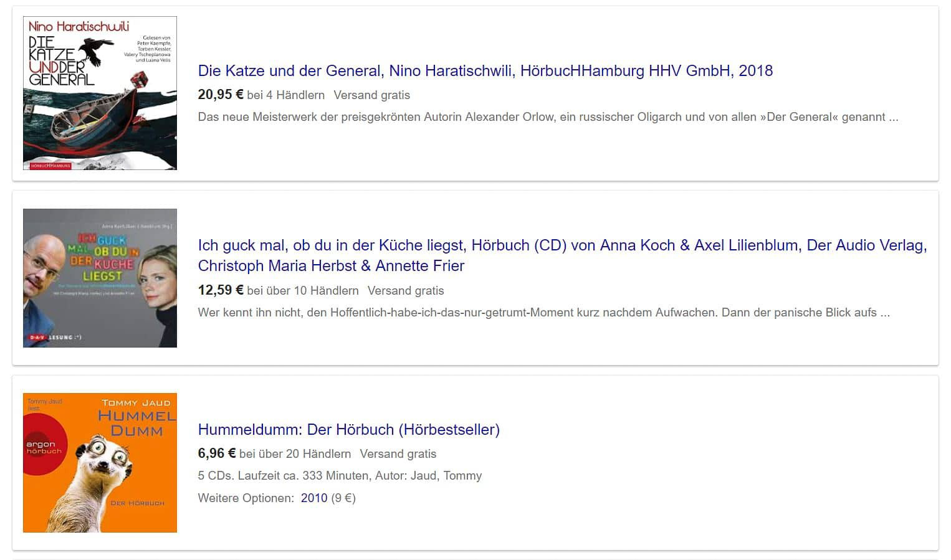This screenshot has width=951, height=560.
Task: Click the Die Katze und der General title link
Action: tap(485, 71)
